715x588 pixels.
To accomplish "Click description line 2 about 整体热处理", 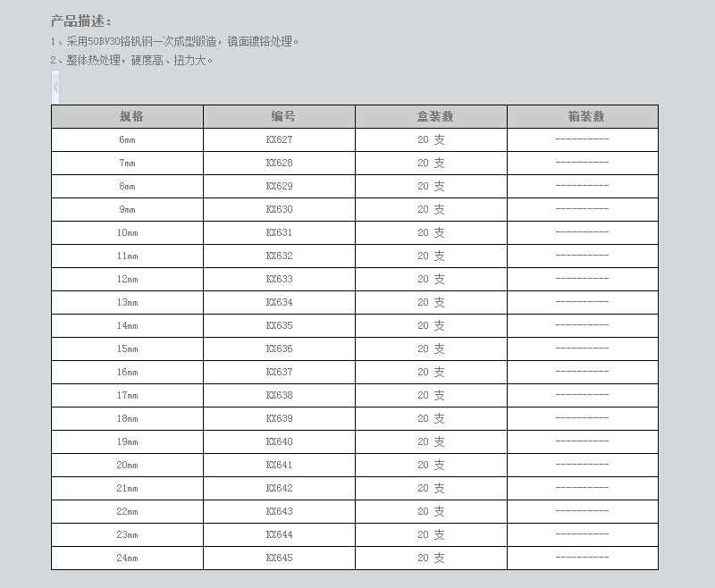I will (x=131, y=60).
